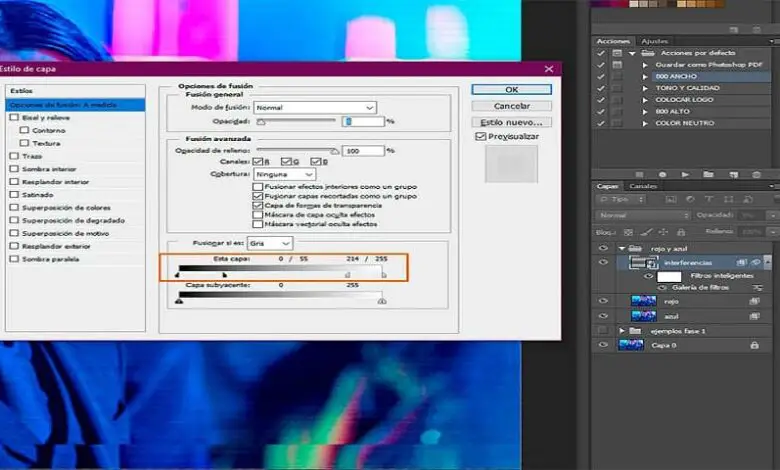Click the folder icon of Acciones por defecto

647,53
